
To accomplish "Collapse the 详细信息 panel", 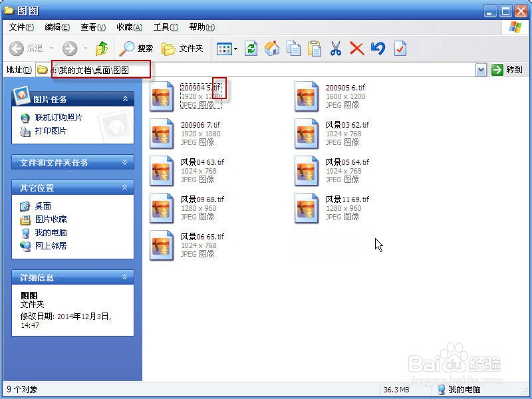I will (x=125, y=277).
